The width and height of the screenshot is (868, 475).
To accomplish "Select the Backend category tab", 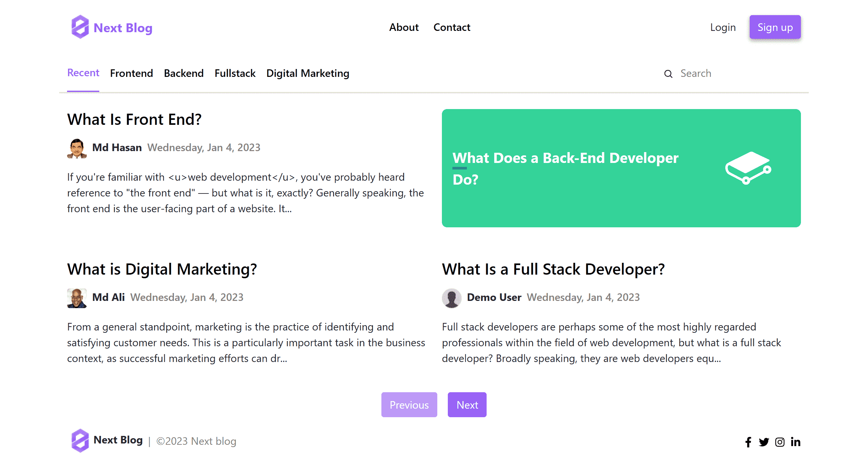I will 184,73.
